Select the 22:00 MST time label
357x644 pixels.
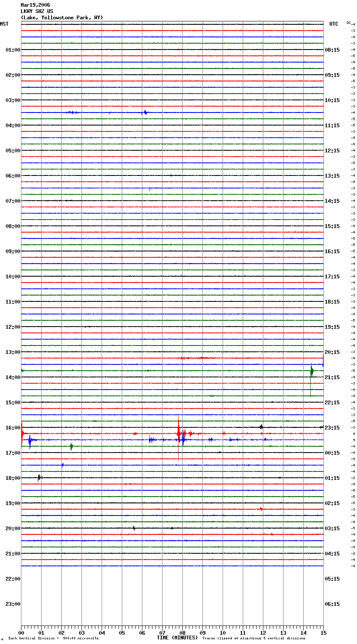[x=13, y=579]
